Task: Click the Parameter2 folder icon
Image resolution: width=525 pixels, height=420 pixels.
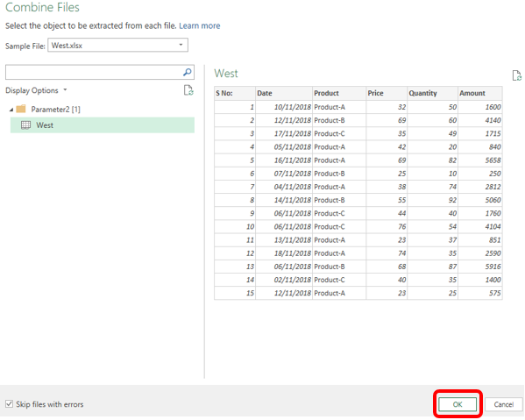Action: pyautogui.click(x=21, y=109)
